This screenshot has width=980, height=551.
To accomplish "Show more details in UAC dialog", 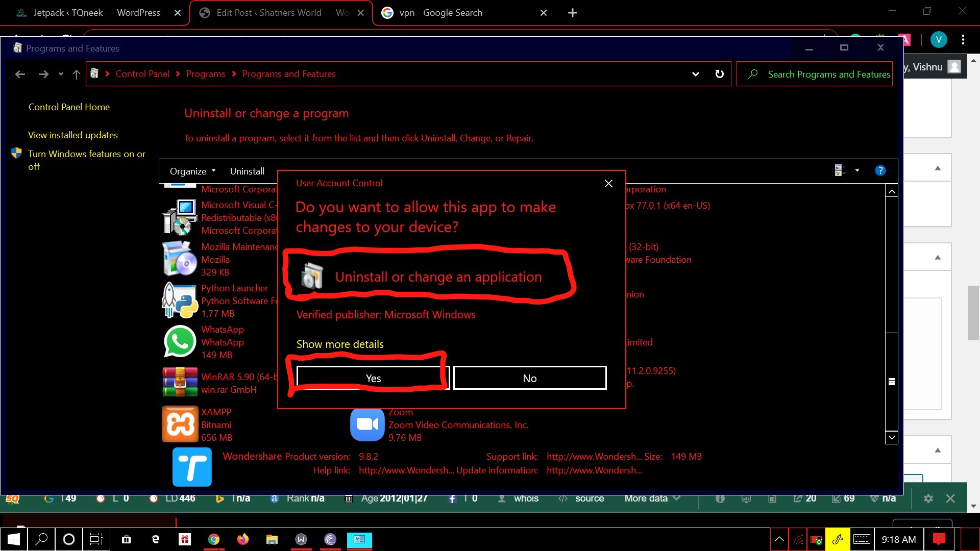I will tap(340, 344).
